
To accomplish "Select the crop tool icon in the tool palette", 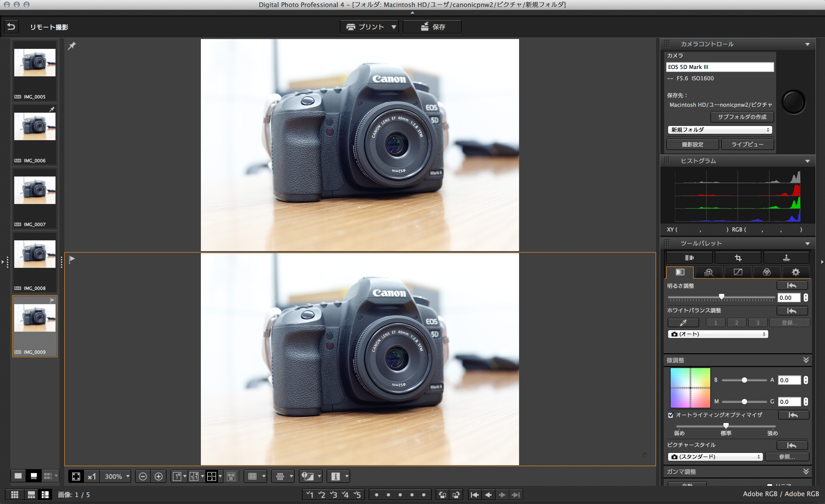I will click(738, 258).
